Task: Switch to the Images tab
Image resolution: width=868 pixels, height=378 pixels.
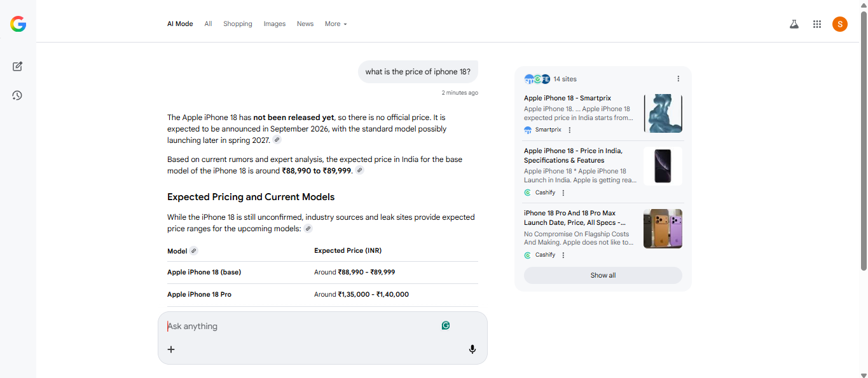Action: [275, 24]
